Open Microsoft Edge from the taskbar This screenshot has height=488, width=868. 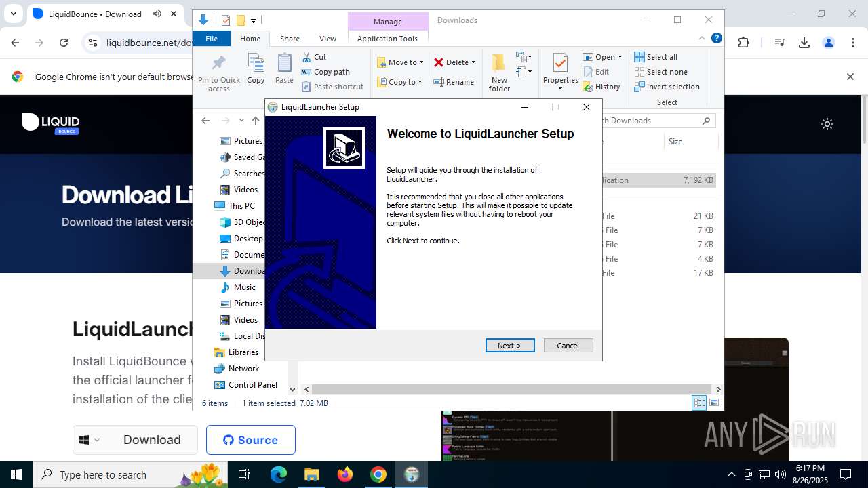(x=279, y=474)
